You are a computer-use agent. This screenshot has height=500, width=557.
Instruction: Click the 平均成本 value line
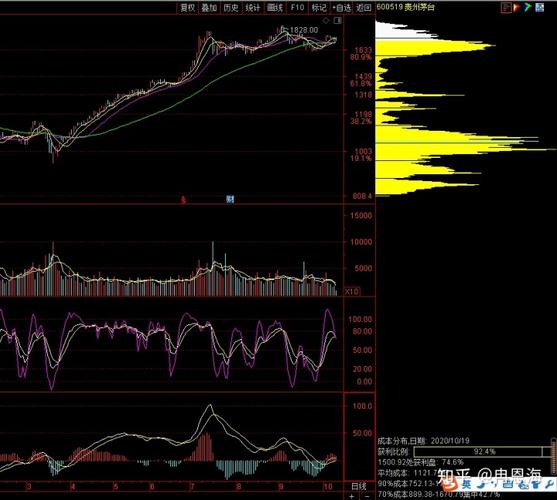click(407, 473)
